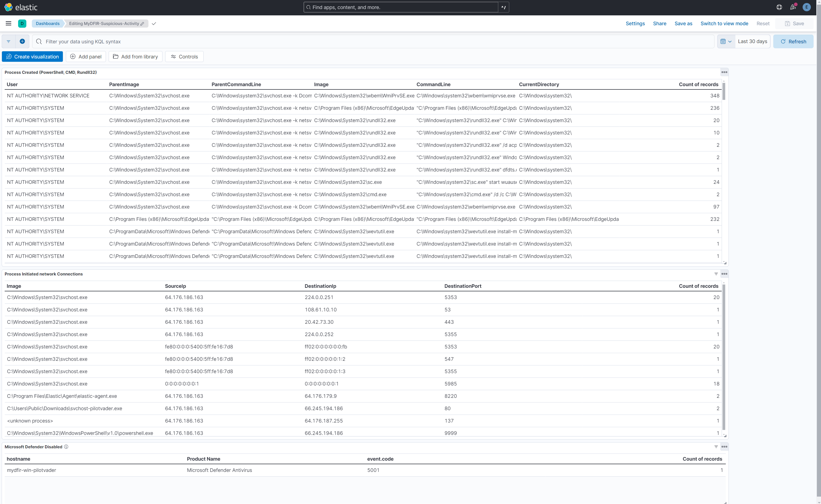Screen dimensions: 821x504
Task: Open the user avatar menu labeled E
Action: [x=807, y=7]
